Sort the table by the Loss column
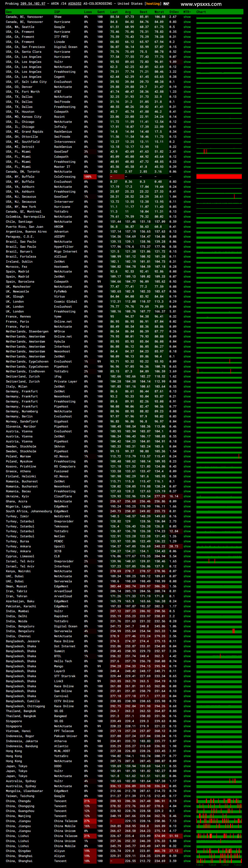Viewport: 248px width, 868px height. (88, 12)
